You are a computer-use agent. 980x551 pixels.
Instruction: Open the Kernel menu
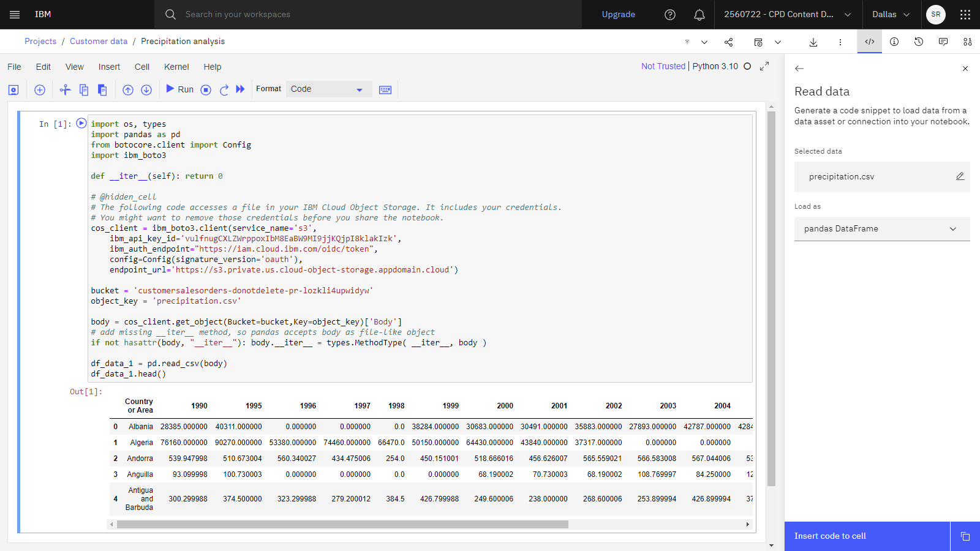pos(176,67)
